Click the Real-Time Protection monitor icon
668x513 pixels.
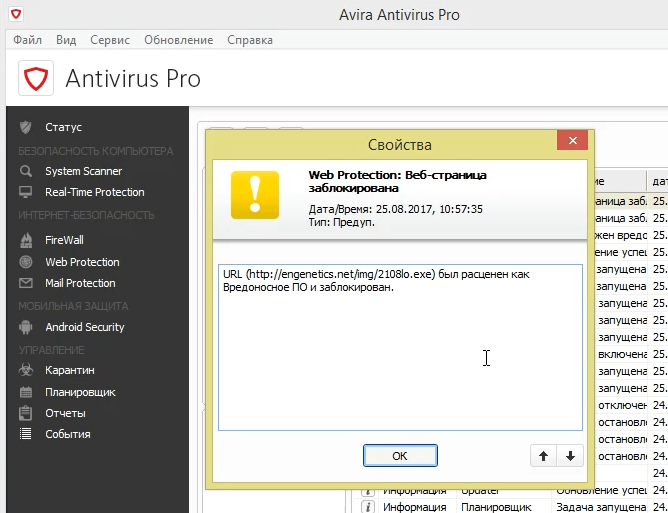coord(26,192)
